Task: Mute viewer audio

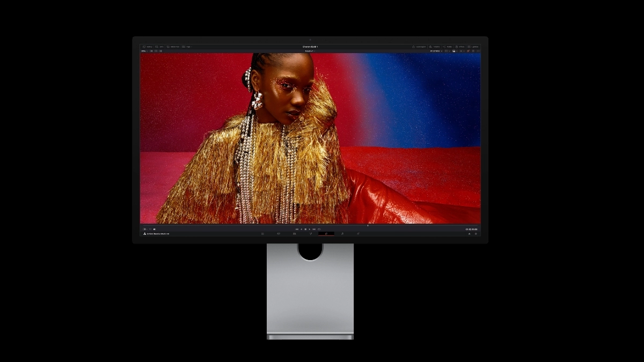Action: click(154, 229)
